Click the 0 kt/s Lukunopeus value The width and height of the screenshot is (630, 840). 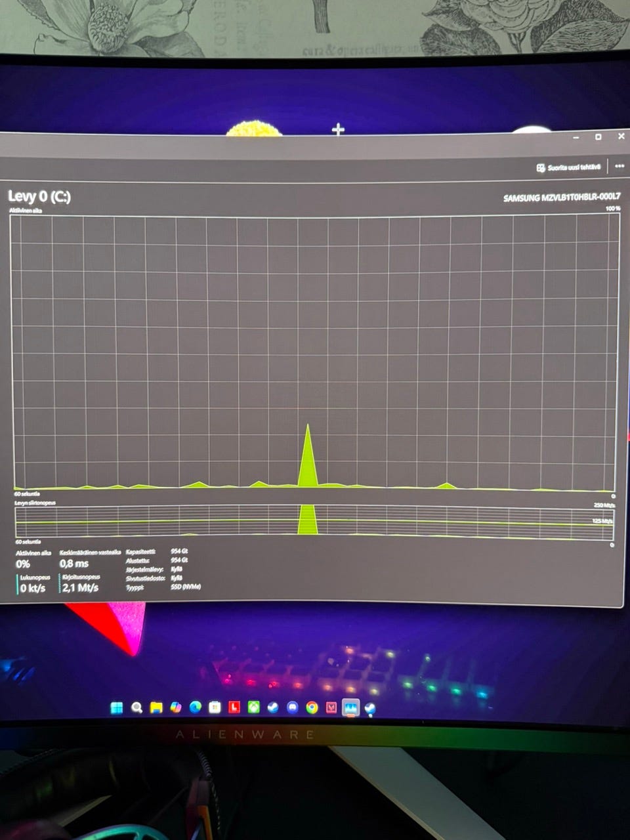(x=33, y=588)
